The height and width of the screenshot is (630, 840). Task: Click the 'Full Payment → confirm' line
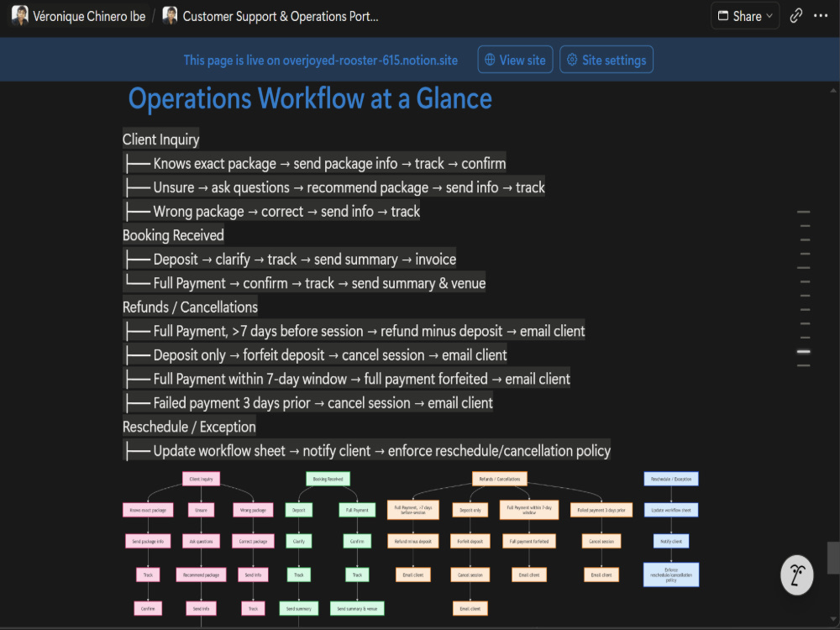click(x=305, y=283)
